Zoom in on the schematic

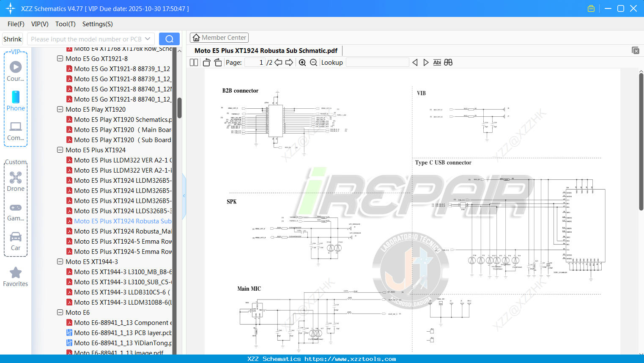(x=302, y=63)
